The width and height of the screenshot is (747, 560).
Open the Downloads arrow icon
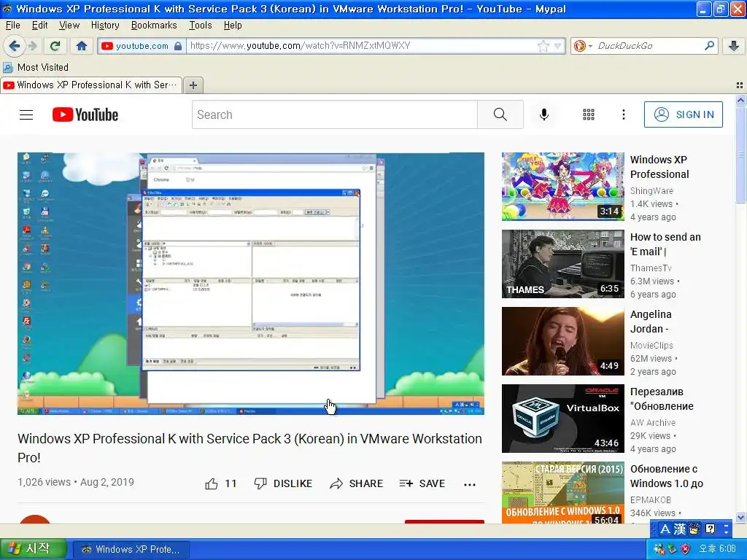734,46
